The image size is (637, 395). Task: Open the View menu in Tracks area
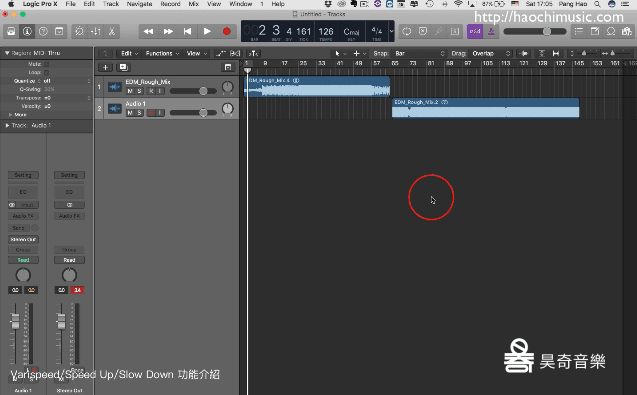[197, 53]
